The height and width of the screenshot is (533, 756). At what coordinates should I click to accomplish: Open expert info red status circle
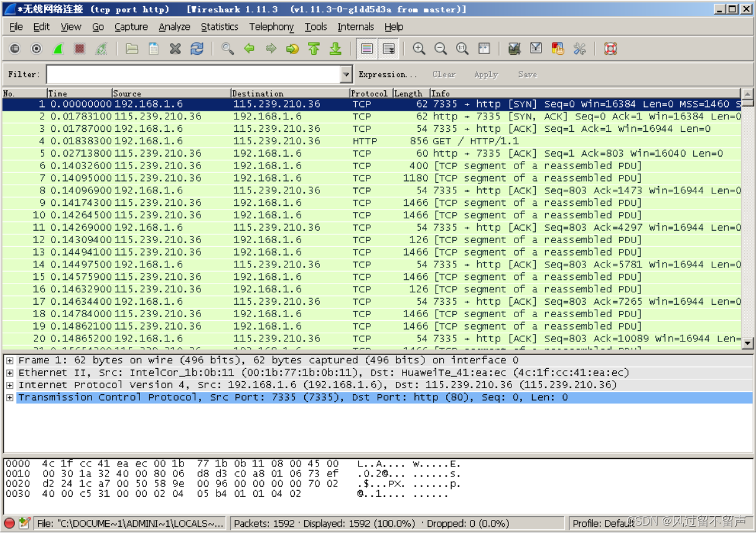9,523
